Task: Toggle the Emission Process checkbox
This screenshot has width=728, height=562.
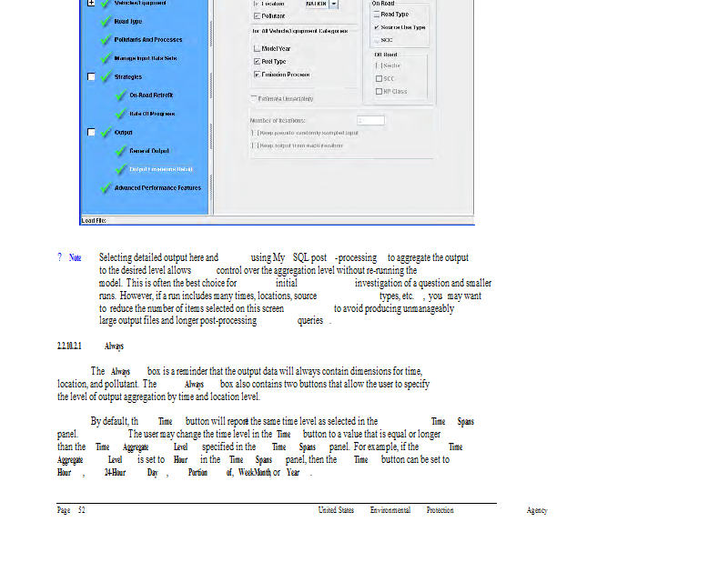Action: 256,75
